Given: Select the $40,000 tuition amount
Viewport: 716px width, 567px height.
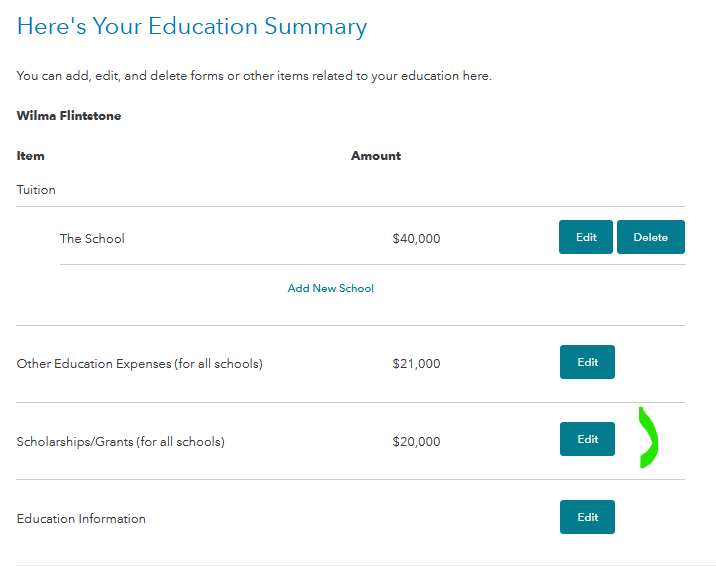Looking at the screenshot, I should [416, 239].
